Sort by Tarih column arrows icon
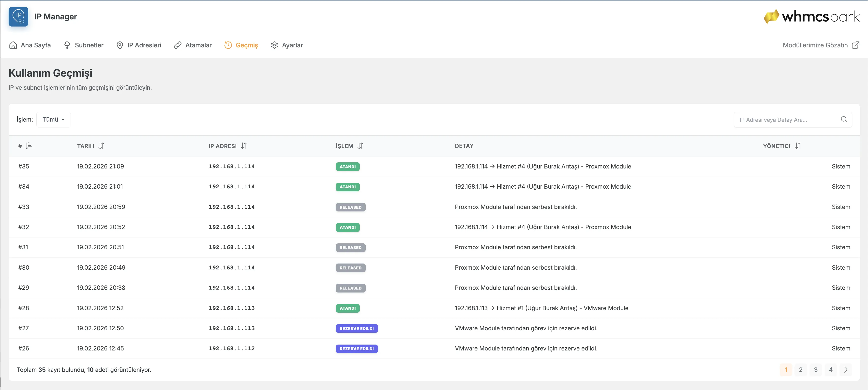This screenshot has width=868, height=390. [101, 146]
